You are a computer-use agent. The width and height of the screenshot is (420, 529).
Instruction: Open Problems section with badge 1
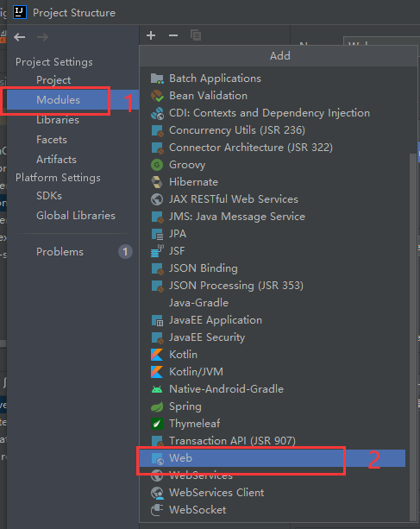coord(60,252)
